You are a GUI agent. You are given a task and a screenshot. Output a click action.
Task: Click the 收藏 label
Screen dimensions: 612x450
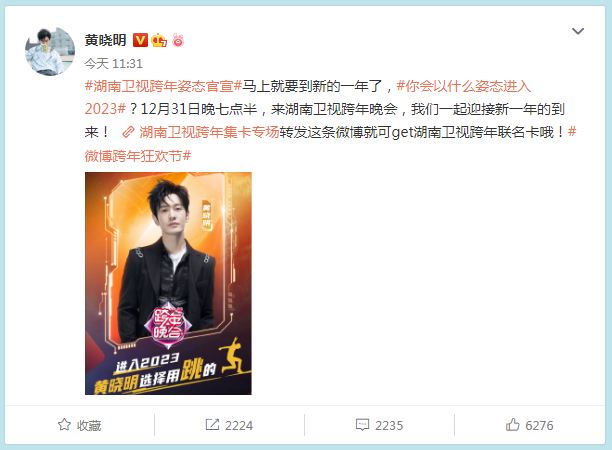point(89,425)
